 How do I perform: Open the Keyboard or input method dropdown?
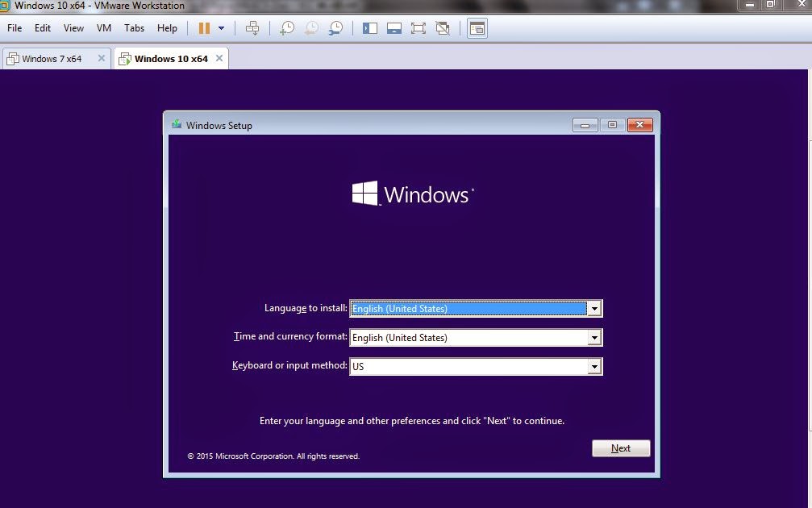[x=595, y=366]
